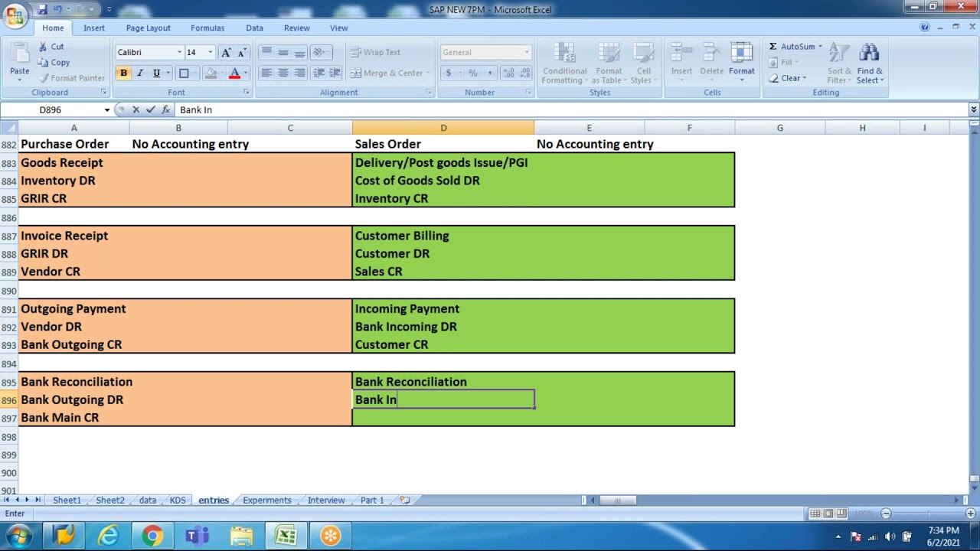Click the Cut command
The width and height of the screenshot is (980, 551).
[x=51, y=47]
